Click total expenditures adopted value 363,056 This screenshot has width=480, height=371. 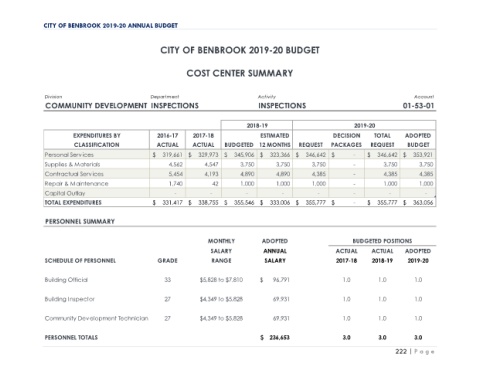pos(423,202)
